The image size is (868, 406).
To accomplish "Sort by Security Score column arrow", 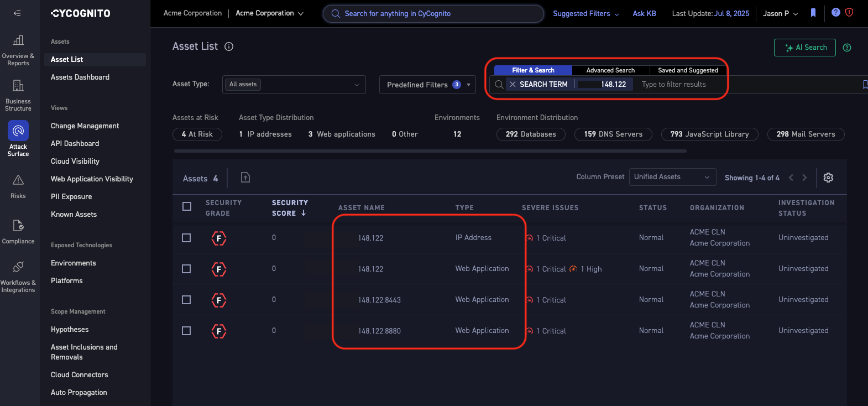I will click(x=304, y=213).
